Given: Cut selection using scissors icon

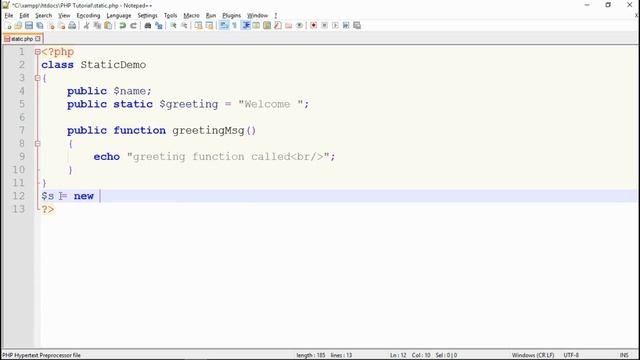Looking at the screenshot, I should click(x=87, y=26).
